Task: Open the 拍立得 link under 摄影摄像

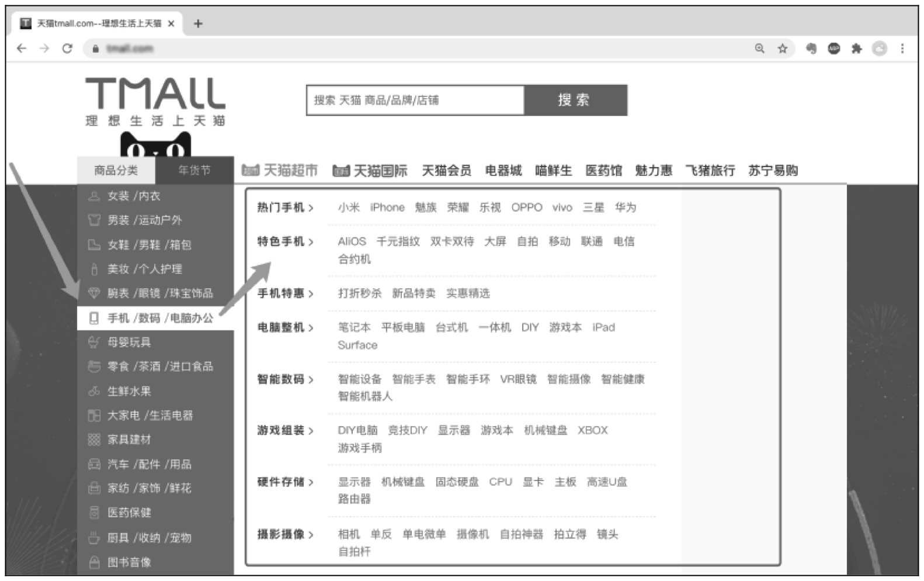Action: point(569,534)
